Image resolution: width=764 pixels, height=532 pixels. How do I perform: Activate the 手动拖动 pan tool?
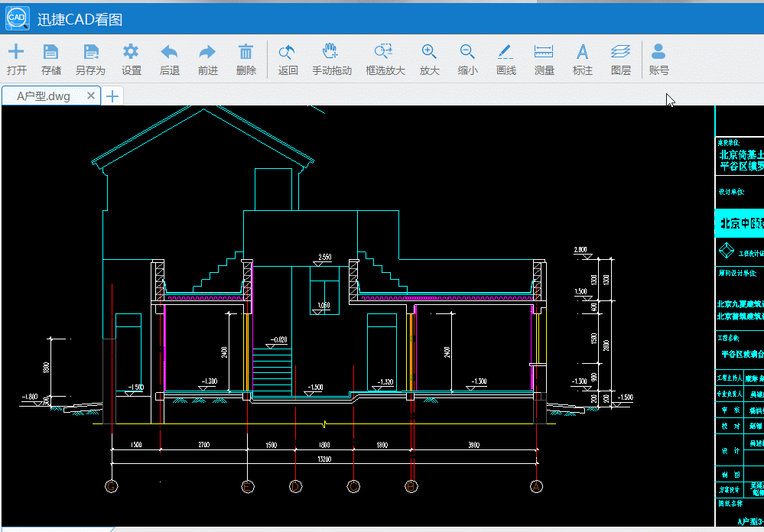click(x=333, y=59)
